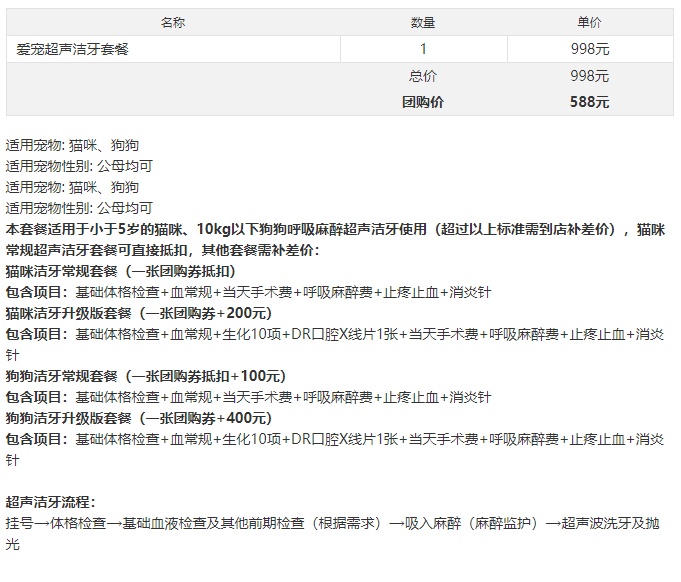Click the 超声洁牙流程 heading

50,502
